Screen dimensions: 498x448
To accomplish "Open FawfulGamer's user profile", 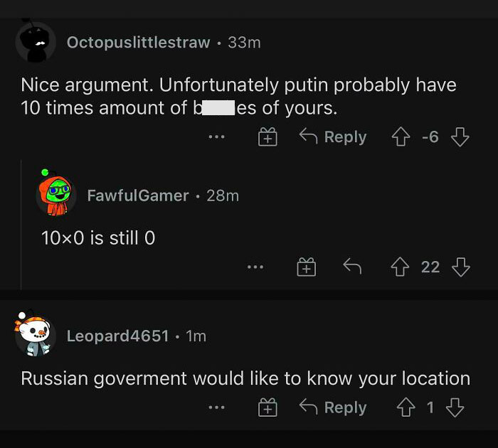I will [x=138, y=195].
